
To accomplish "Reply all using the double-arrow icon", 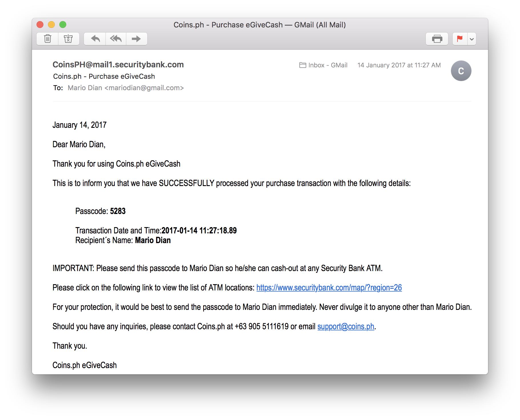I will tap(116, 39).
